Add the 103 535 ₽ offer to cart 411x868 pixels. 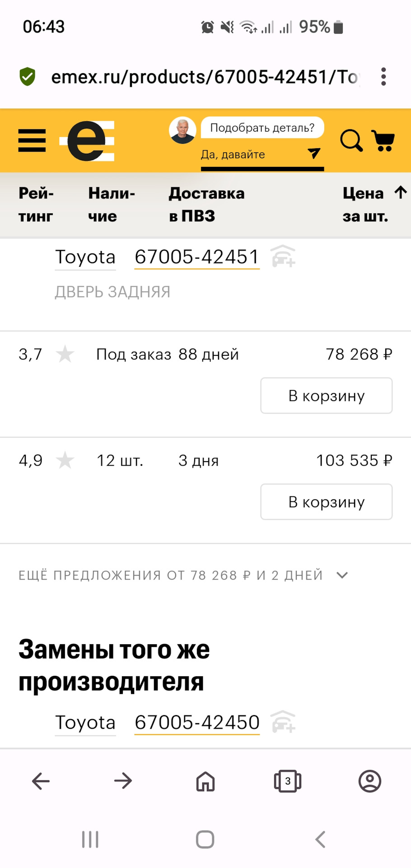pyautogui.click(x=326, y=502)
